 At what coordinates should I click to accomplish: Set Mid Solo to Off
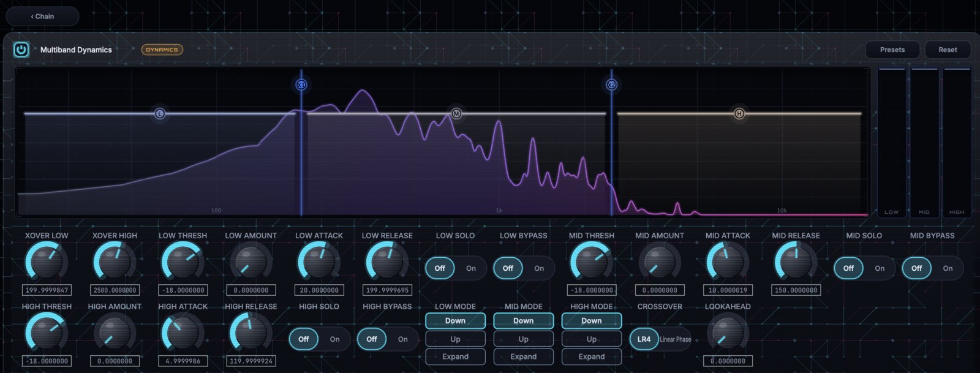[x=848, y=268]
